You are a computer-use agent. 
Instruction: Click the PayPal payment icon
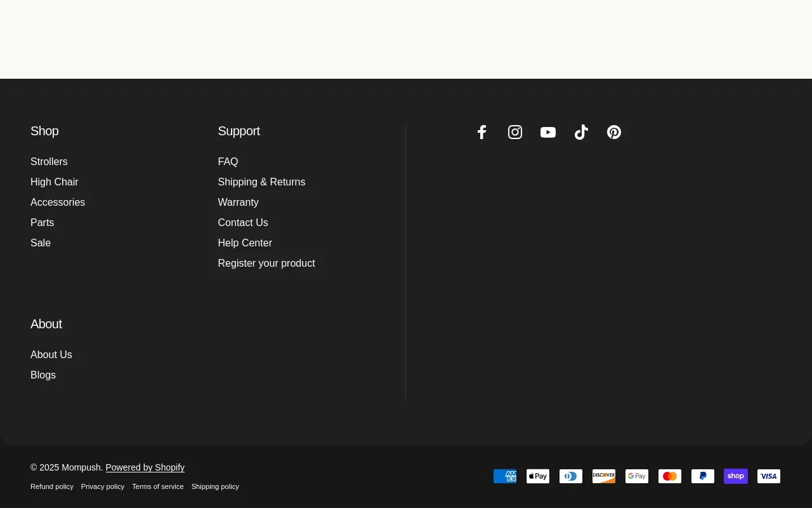[x=703, y=476]
